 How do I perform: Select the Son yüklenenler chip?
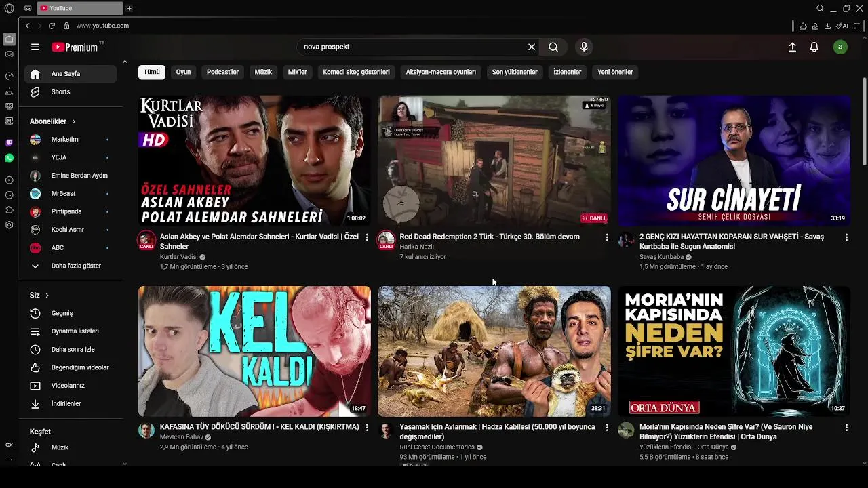point(515,72)
